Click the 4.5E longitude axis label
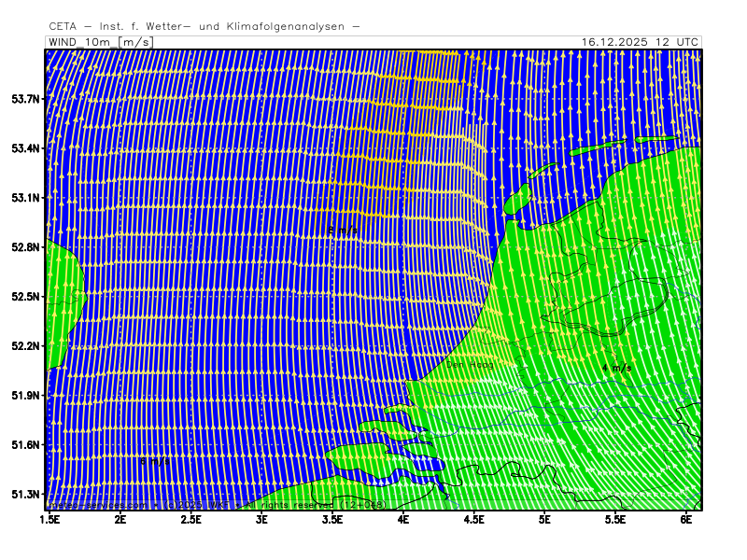This screenshot has width=747, height=560. [x=474, y=519]
